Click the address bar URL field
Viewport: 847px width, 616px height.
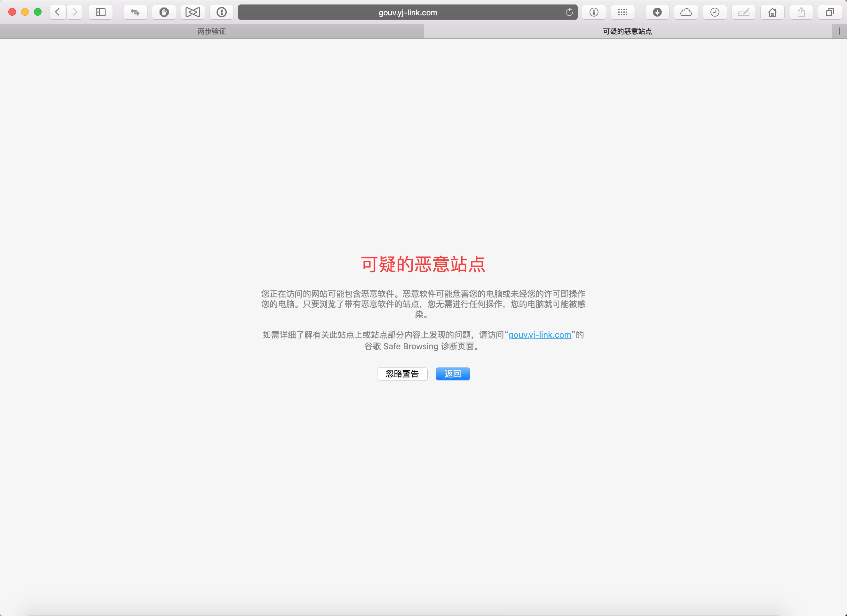pyautogui.click(x=407, y=12)
